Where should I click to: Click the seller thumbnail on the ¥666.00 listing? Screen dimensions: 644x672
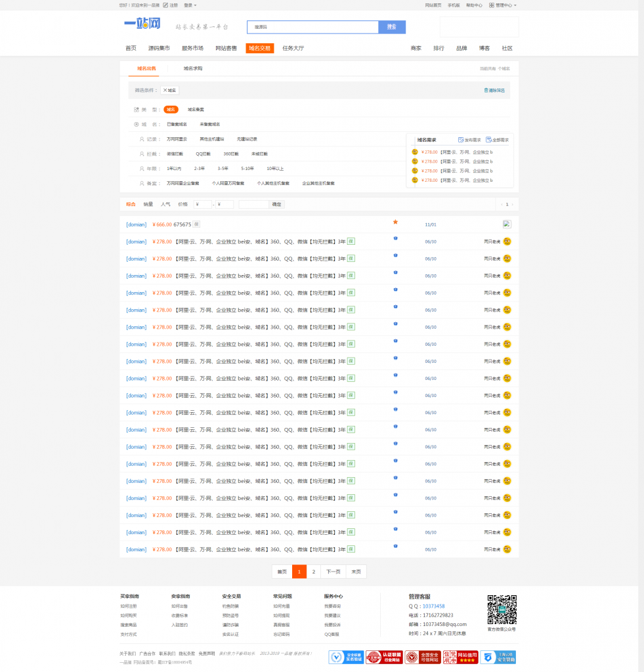coord(507,224)
